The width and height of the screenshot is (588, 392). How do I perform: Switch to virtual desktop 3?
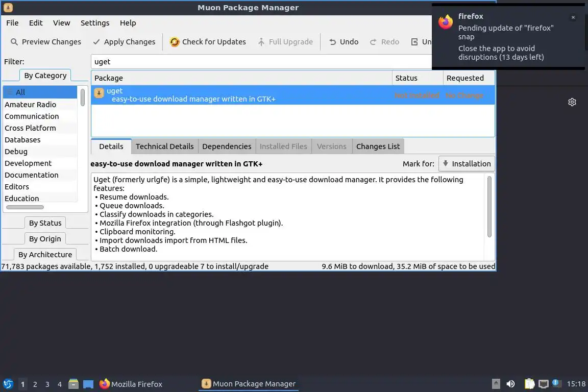point(47,384)
